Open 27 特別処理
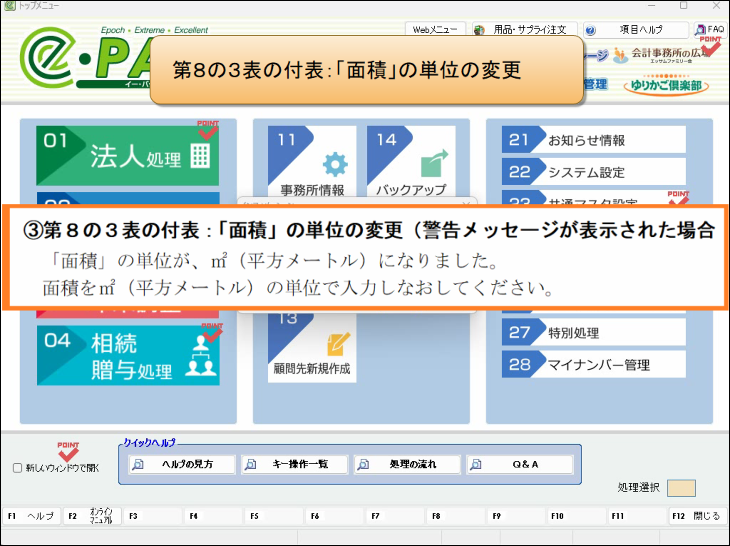Viewport: 730px width, 546px height. click(594, 332)
